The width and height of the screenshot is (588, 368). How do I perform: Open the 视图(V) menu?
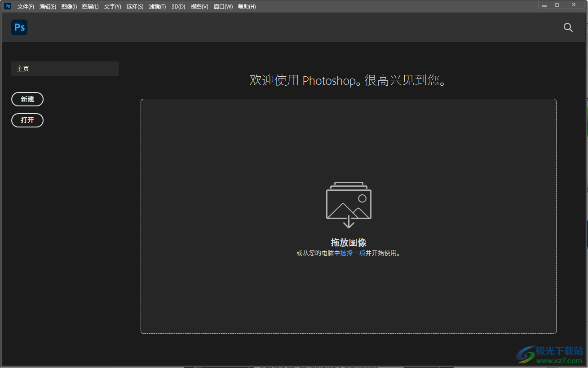coord(199,6)
